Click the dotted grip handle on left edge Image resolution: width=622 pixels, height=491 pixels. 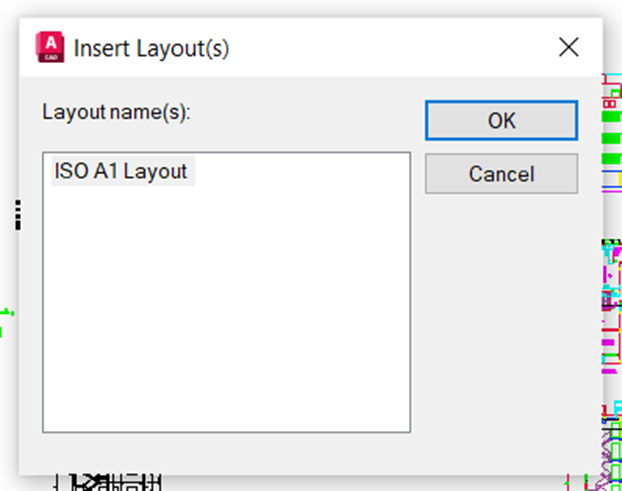tap(18, 215)
